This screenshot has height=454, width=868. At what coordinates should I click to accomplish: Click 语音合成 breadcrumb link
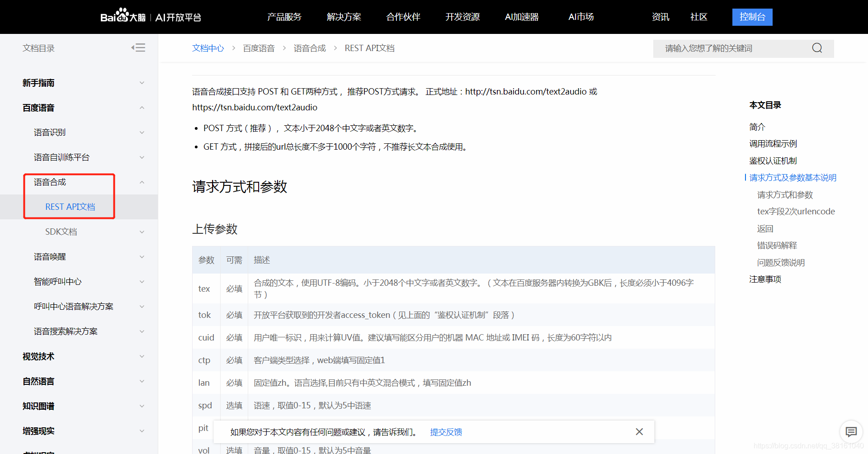click(x=310, y=48)
